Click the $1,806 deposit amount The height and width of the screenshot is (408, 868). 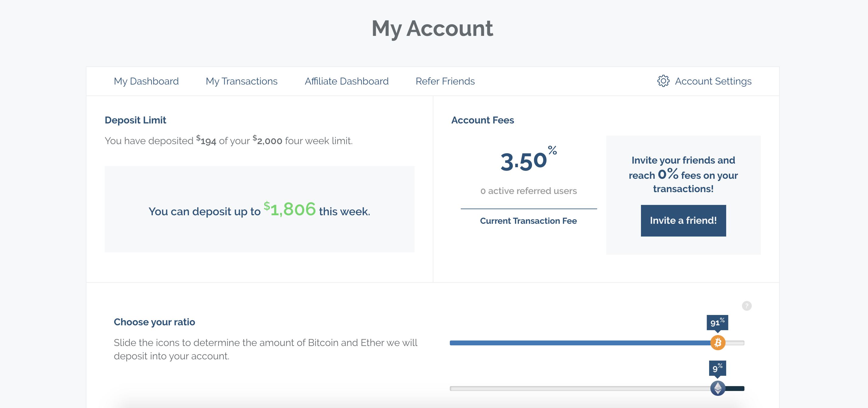(290, 209)
